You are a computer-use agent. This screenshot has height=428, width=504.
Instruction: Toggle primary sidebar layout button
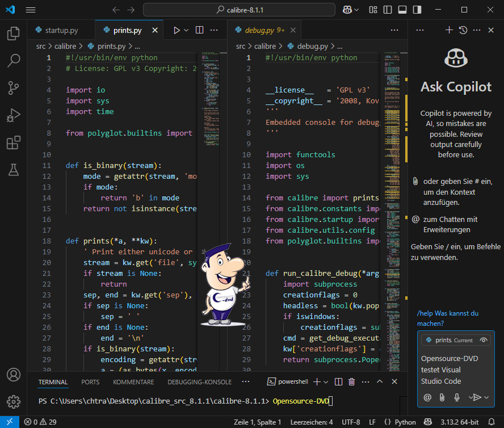click(388, 10)
